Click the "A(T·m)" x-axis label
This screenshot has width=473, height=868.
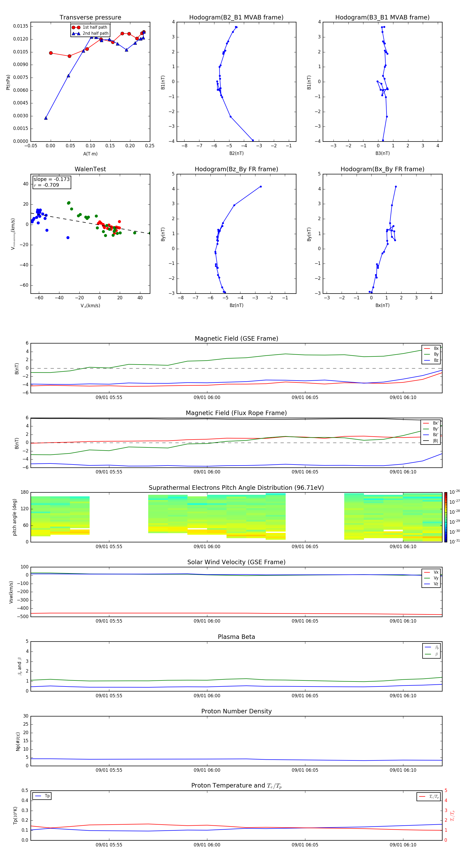click(x=90, y=154)
